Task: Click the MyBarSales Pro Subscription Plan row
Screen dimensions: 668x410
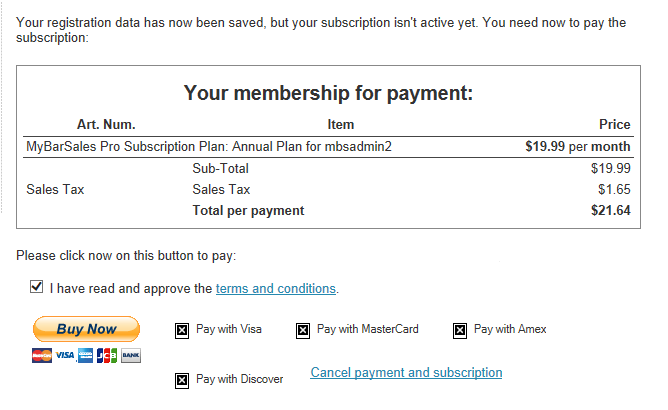Action: click(x=328, y=147)
